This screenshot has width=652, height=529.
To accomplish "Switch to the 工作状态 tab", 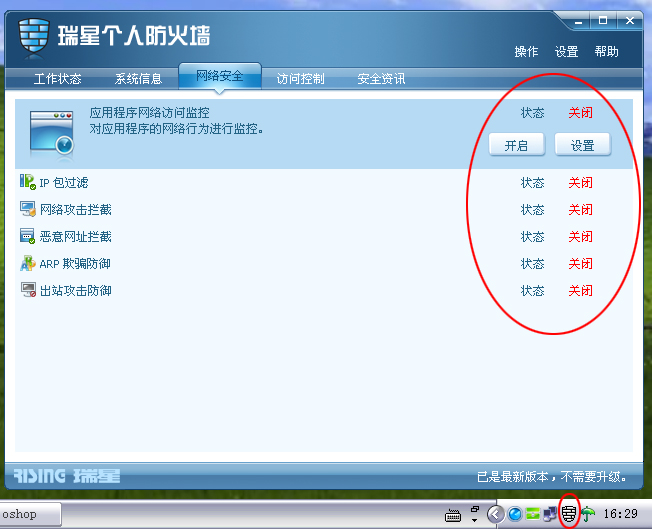I will pyautogui.click(x=57, y=79).
